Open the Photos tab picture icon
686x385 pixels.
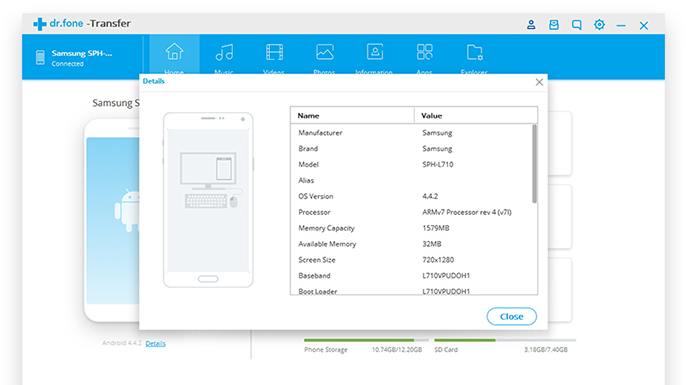(x=325, y=52)
